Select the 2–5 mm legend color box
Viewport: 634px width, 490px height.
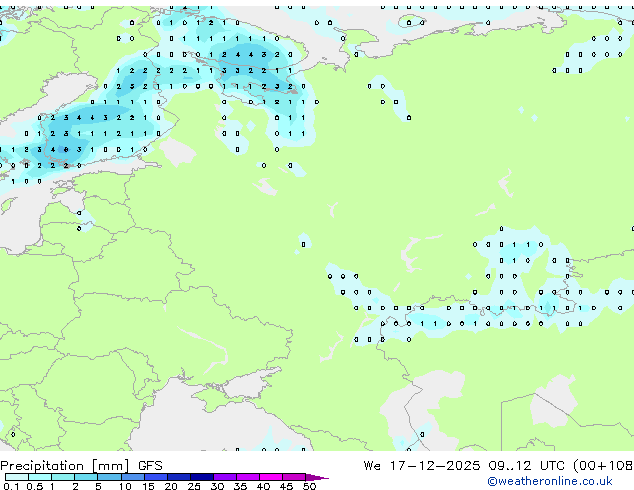86,477
